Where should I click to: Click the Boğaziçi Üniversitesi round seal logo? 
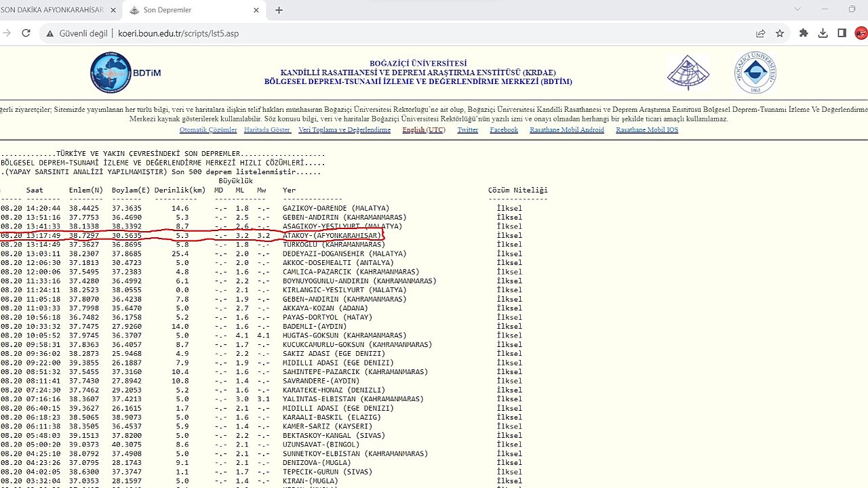coord(755,73)
